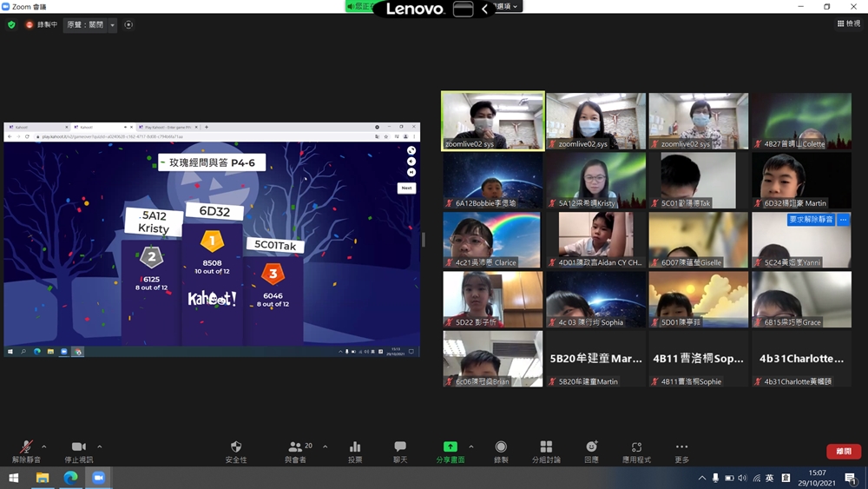Image resolution: width=868 pixels, height=489 pixels.
Task: Open Breakout Rooms icon
Action: [x=546, y=452]
